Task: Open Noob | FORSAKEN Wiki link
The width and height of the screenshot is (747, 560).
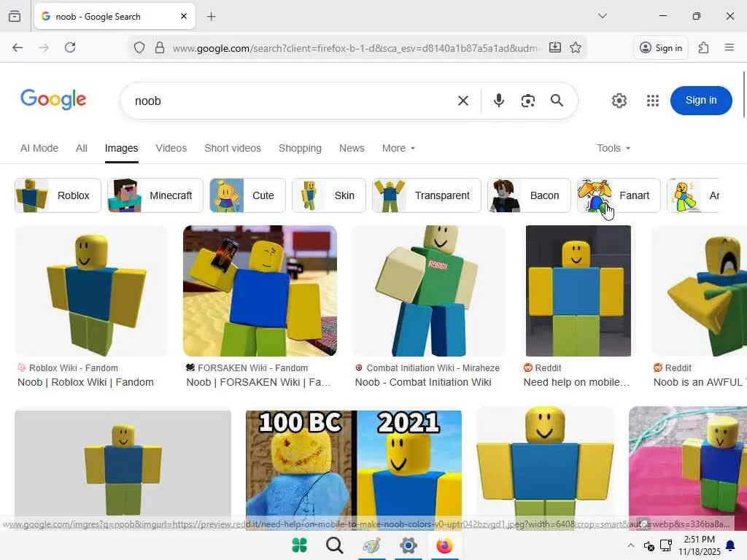Action: tap(258, 382)
